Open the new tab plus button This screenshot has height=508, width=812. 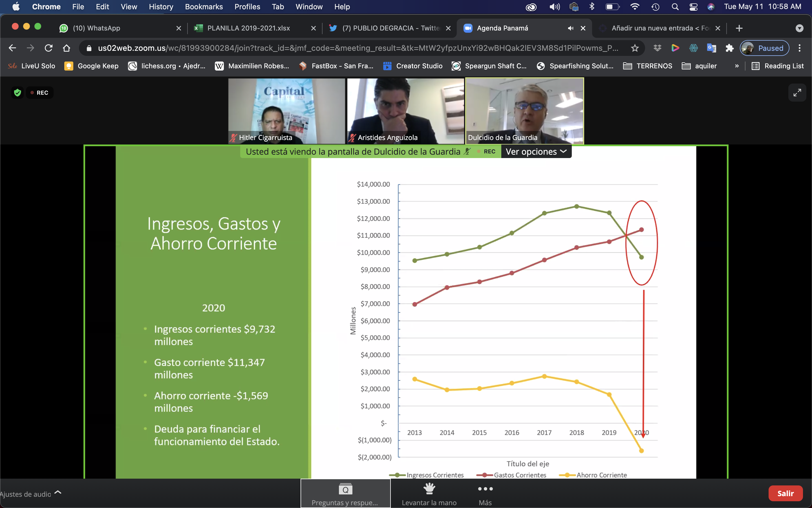point(739,28)
